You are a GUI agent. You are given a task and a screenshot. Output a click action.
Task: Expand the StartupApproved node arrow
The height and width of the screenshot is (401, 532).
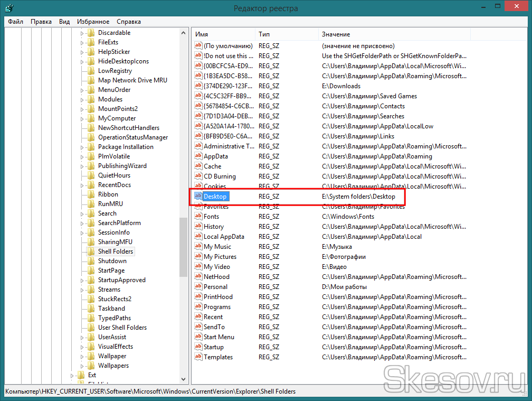pos(82,280)
